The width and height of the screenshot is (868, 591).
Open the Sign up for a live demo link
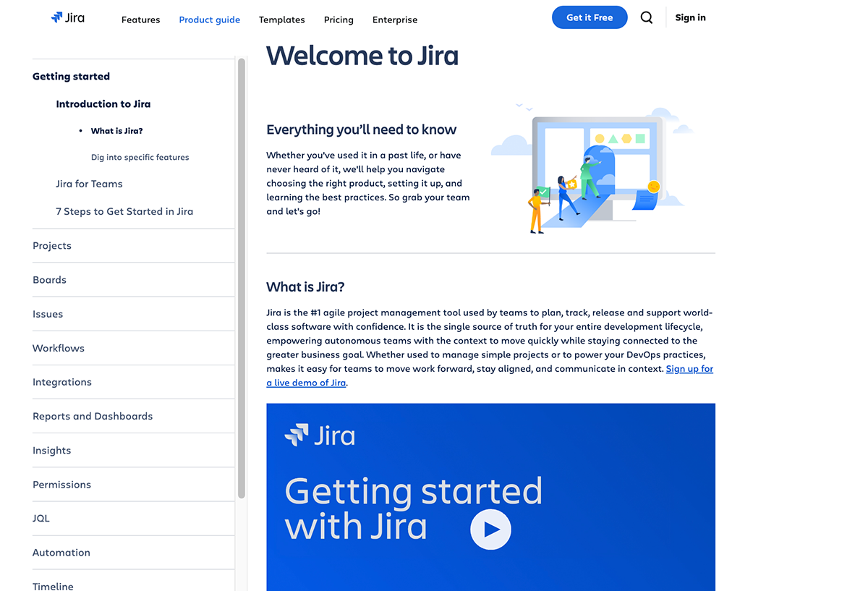[x=689, y=368]
